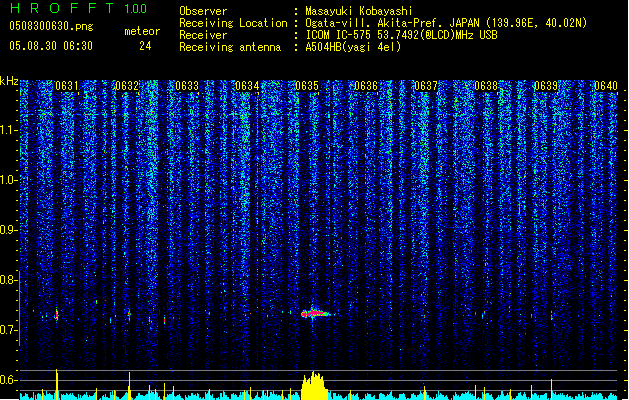The image size is (629, 400).
Task: Click observer name Masayuki Kobayashi
Action: 359,11
